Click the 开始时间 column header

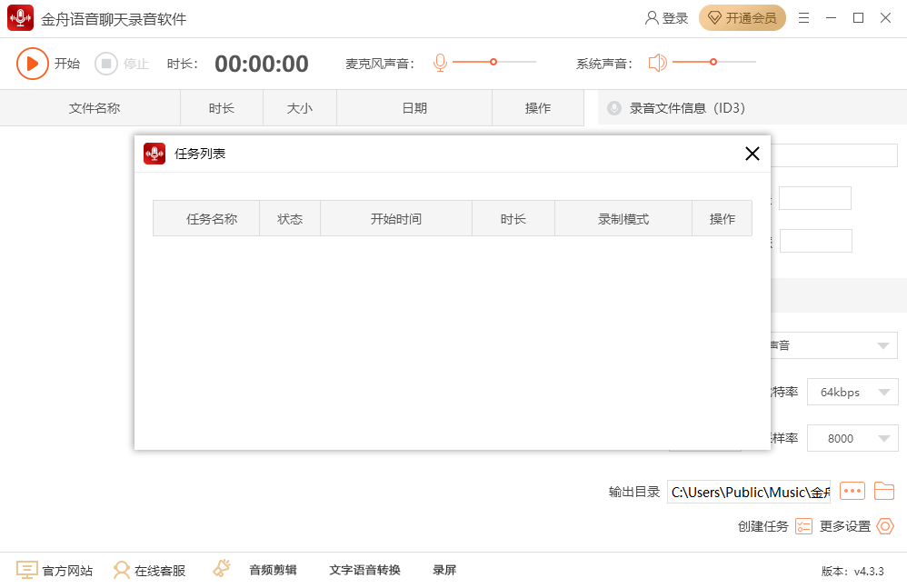coord(396,219)
